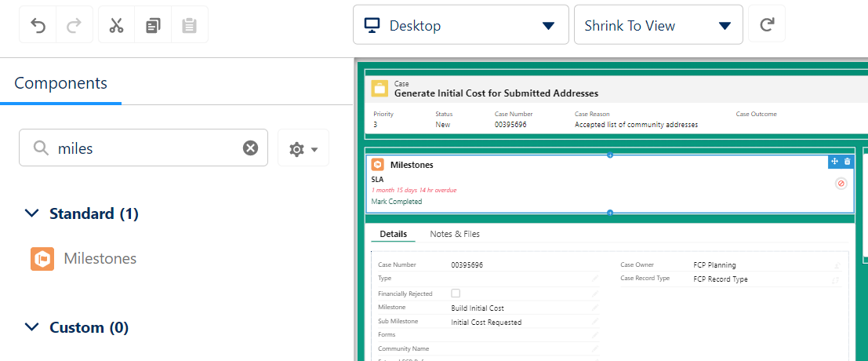Change Case Owner icon
868x361 pixels.
[837, 266]
